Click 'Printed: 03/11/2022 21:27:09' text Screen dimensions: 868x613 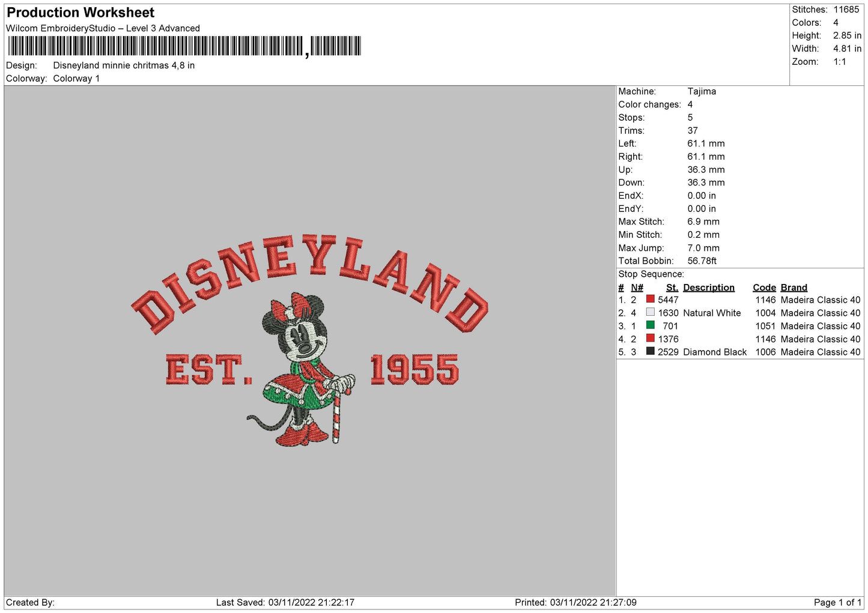click(575, 602)
